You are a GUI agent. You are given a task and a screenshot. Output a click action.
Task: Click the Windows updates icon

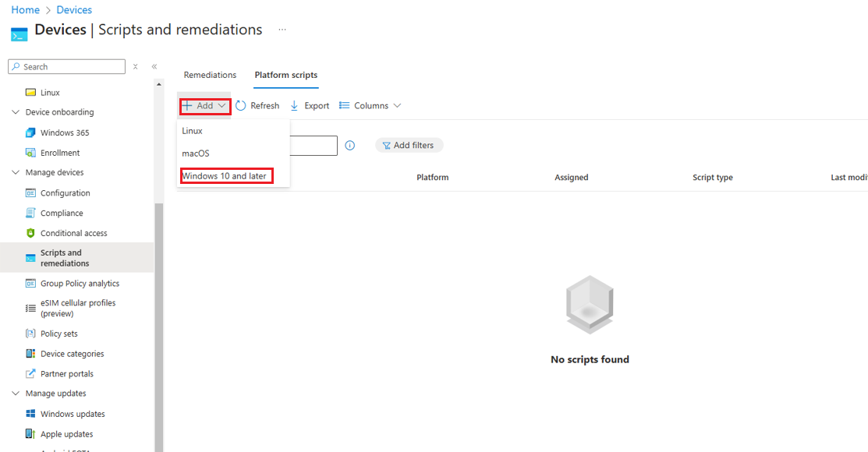coord(30,414)
